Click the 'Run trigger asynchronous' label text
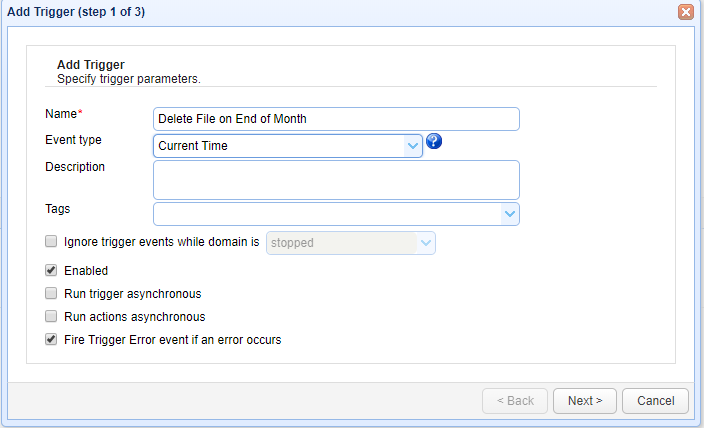Image resolution: width=704 pixels, height=428 pixels. click(132, 294)
